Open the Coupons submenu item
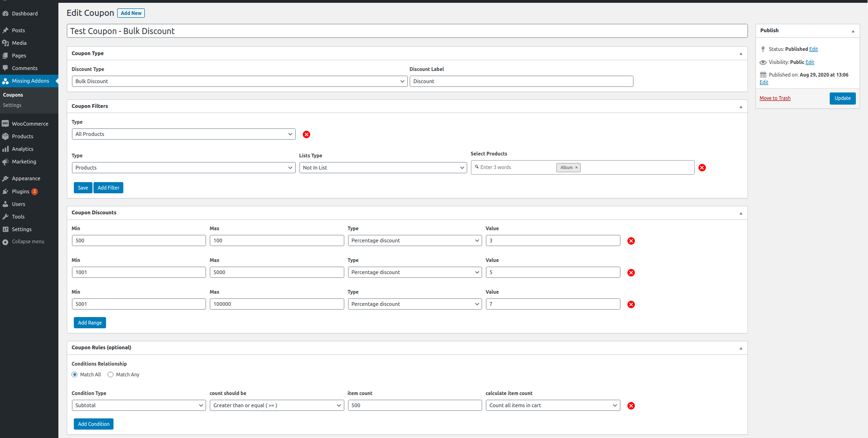 (13, 95)
